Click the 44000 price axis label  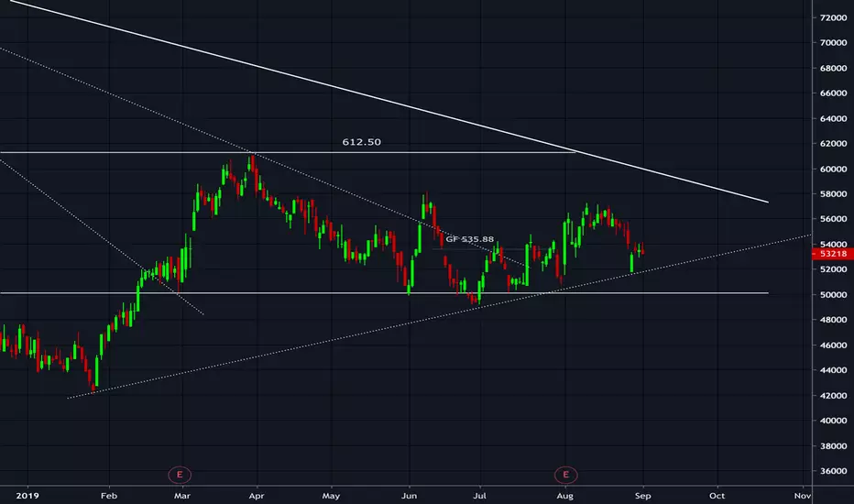833,370
